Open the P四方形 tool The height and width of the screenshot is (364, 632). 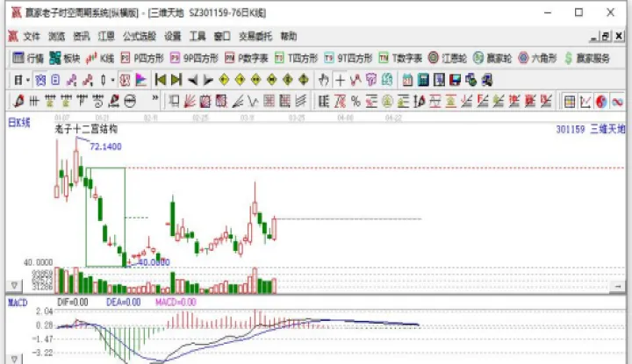coord(142,59)
